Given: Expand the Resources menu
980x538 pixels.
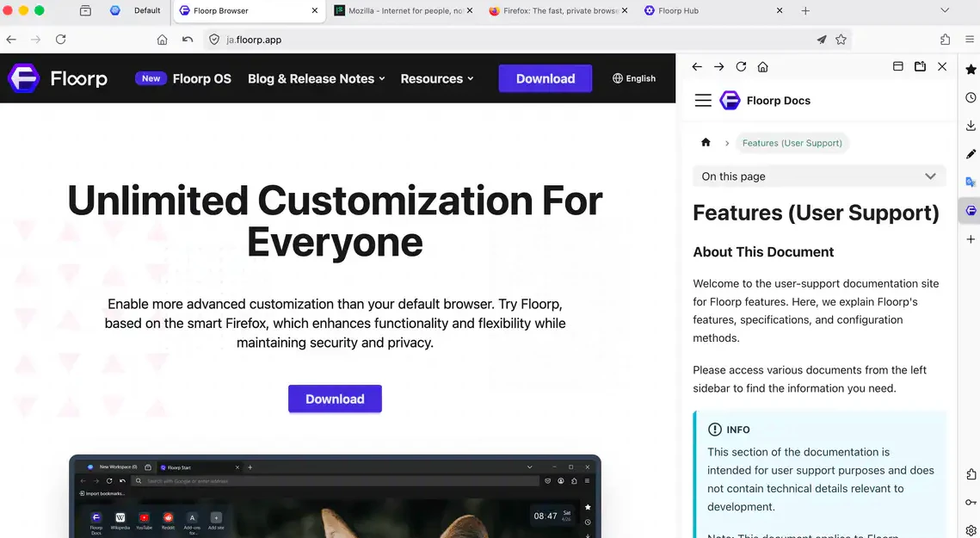Looking at the screenshot, I should [x=437, y=79].
